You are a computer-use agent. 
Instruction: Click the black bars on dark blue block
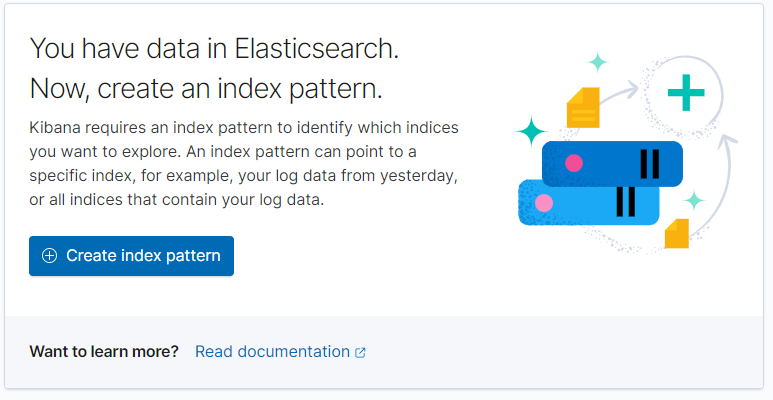point(650,163)
